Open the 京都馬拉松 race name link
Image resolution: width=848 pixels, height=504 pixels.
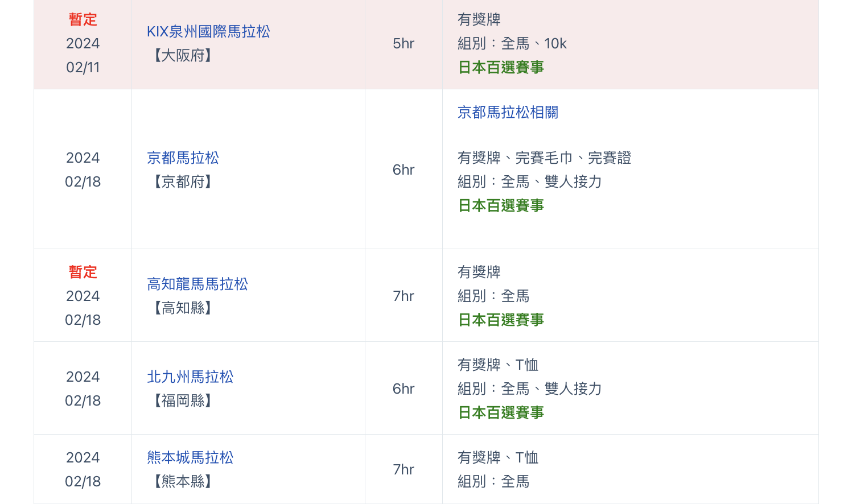[x=183, y=158]
